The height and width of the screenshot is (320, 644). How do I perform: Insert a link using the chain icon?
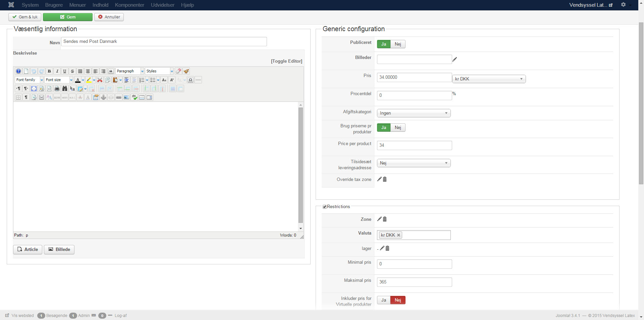pos(119,97)
